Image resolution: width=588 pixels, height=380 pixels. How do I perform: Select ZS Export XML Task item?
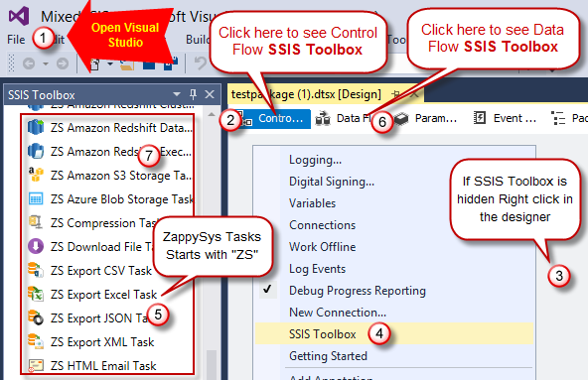91,341
